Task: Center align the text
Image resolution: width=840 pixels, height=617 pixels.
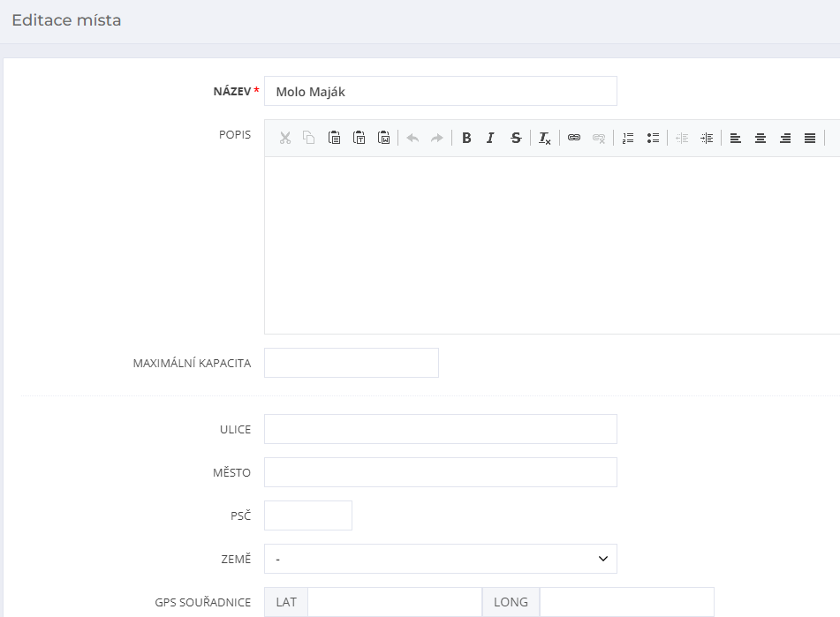Action: click(x=761, y=138)
